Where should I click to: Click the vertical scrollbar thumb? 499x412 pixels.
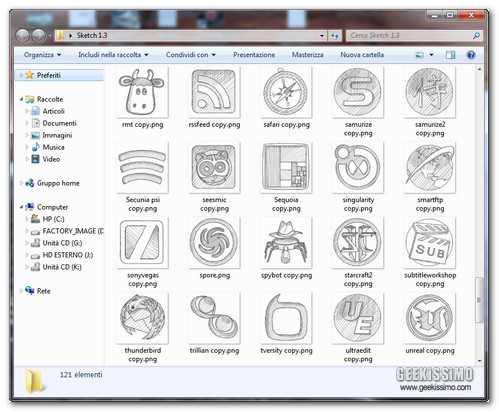coord(479,300)
